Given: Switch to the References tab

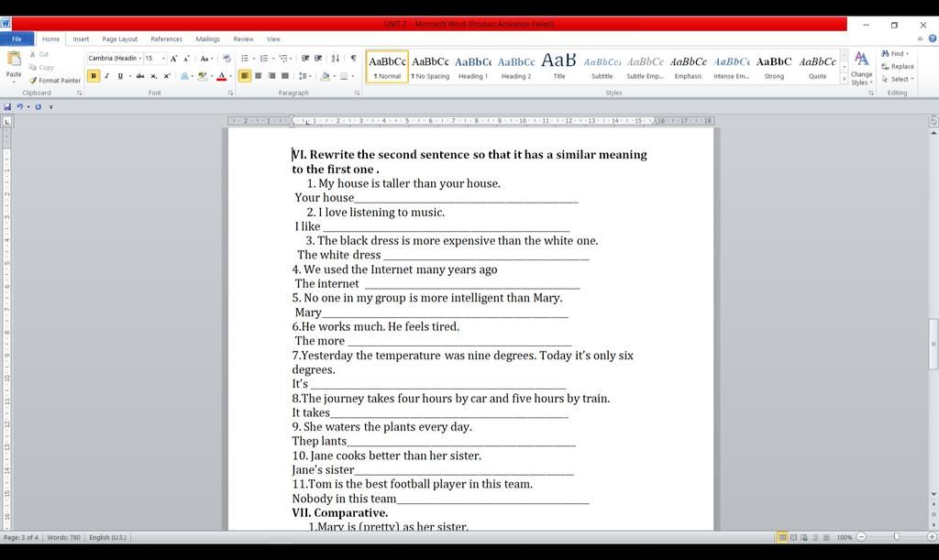Looking at the screenshot, I should tap(167, 38).
